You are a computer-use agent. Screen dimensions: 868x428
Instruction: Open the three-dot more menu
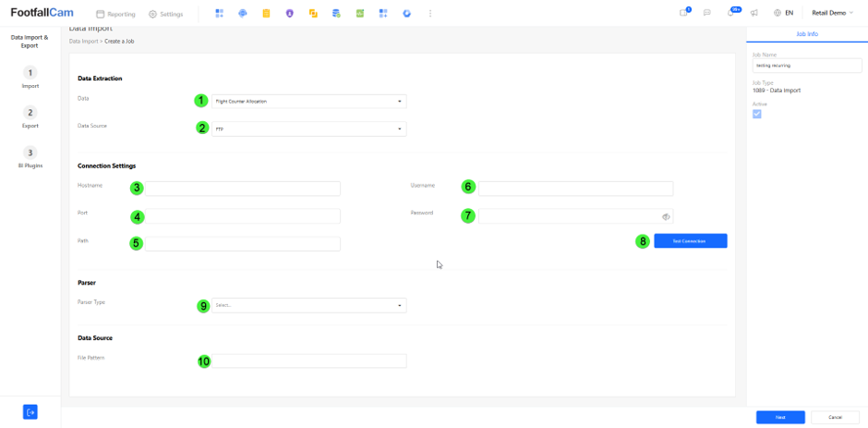coord(430,14)
